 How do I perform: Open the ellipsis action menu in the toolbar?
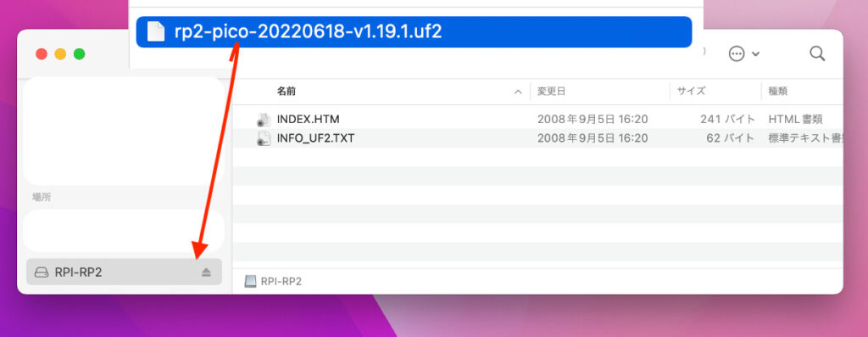(x=737, y=53)
